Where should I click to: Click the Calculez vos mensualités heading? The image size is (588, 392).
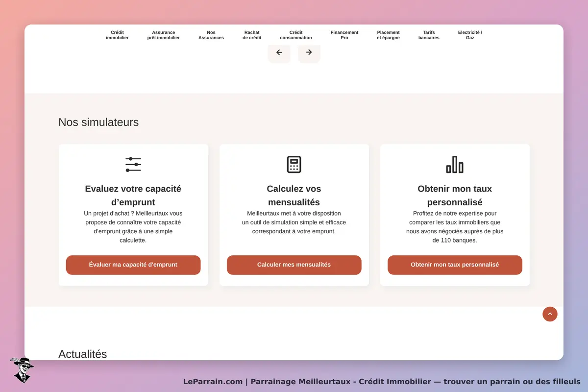(294, 196)
